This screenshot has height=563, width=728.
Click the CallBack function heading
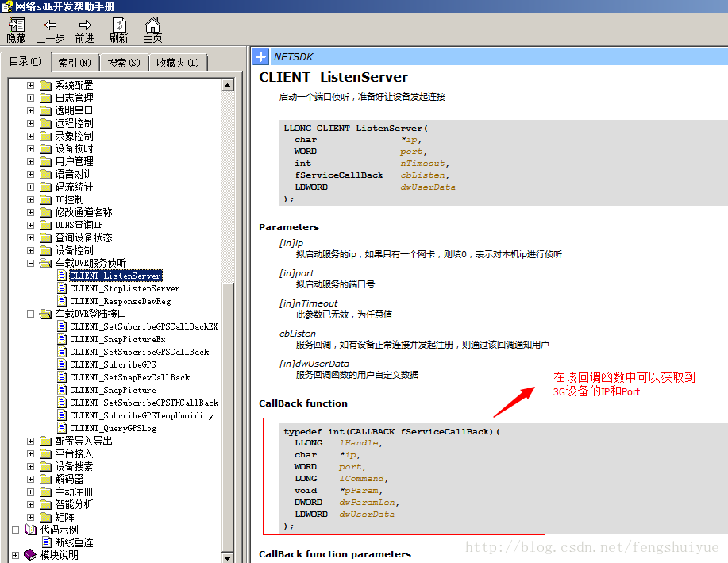[303, 403]
